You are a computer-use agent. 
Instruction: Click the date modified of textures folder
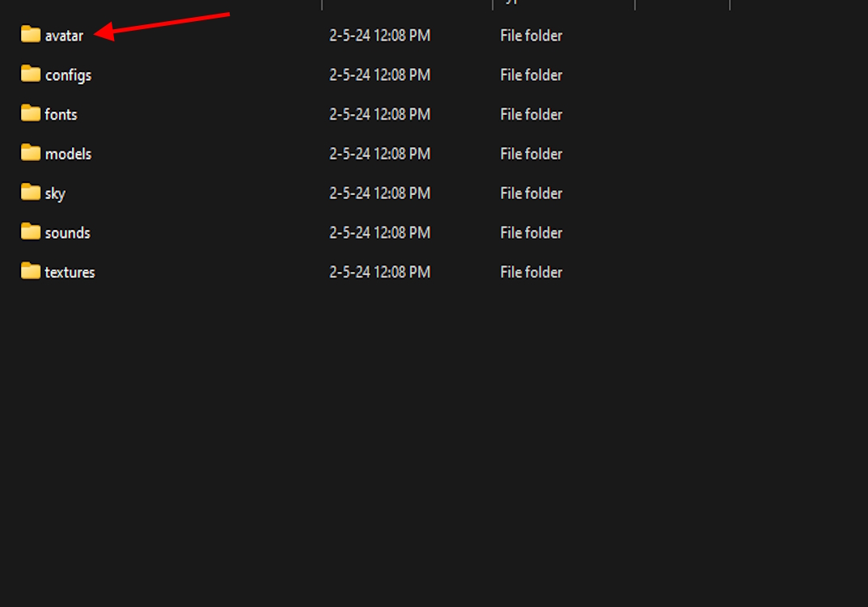coord(379,273)
